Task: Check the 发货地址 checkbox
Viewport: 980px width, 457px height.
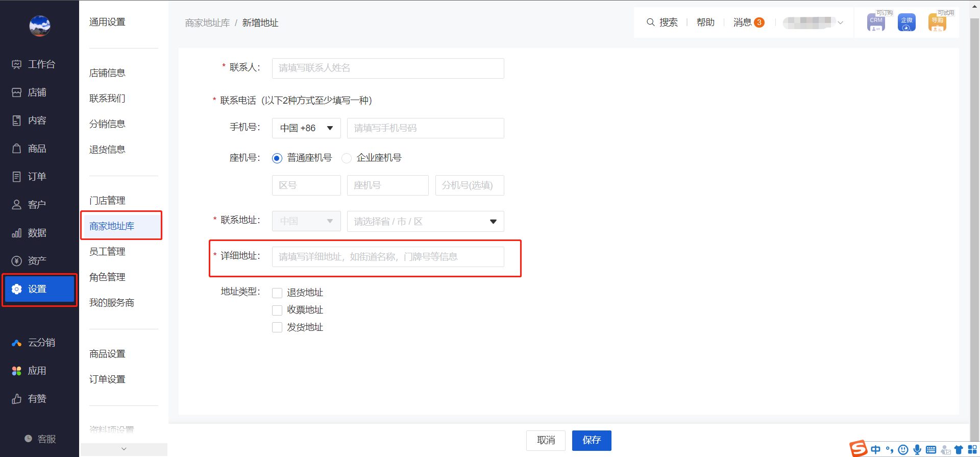Action: [x=277, y=327]
